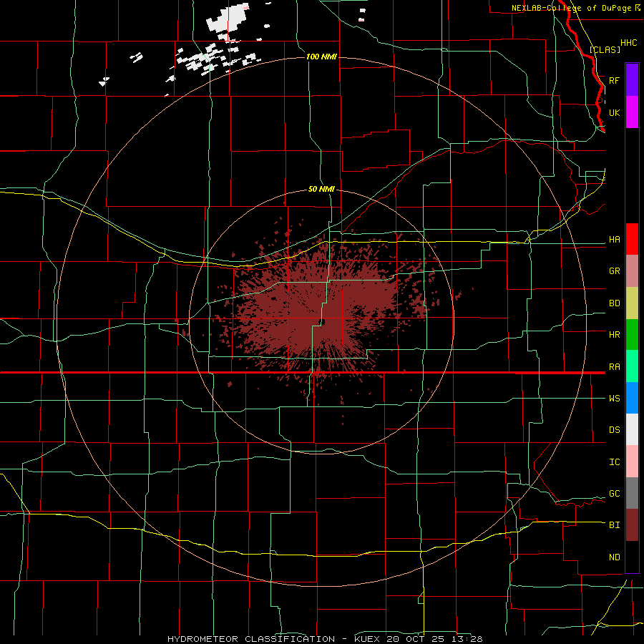
Task: Click the NEXLAB-College of DuPage credit text
Action: pos(571,8)
